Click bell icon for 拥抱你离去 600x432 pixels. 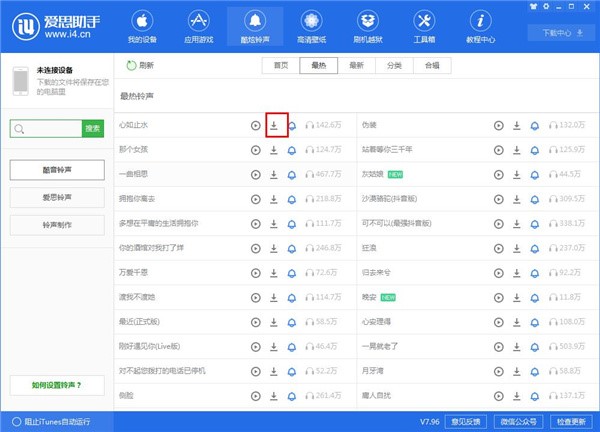[x=292, y=199]
